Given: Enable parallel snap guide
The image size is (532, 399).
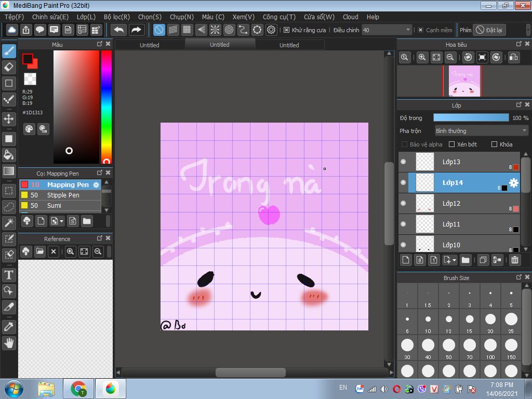Looking at the screenshot, I should click(173, 30).
